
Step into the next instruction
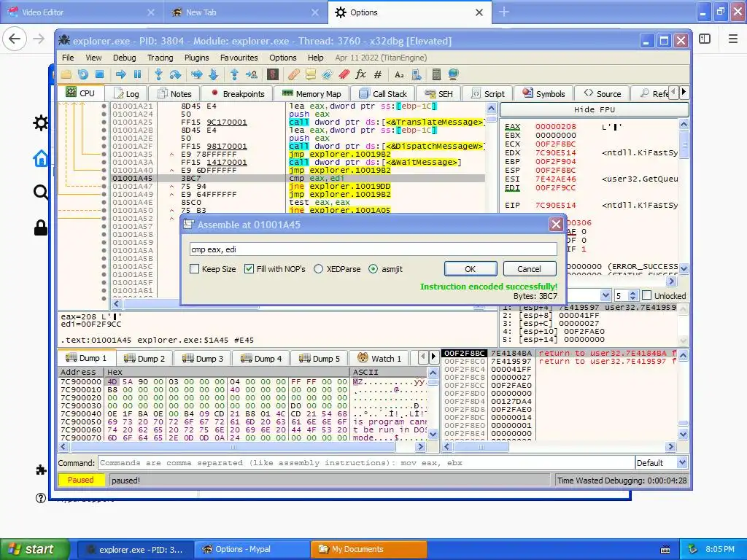pyautogui.click(x=158, y=74)
